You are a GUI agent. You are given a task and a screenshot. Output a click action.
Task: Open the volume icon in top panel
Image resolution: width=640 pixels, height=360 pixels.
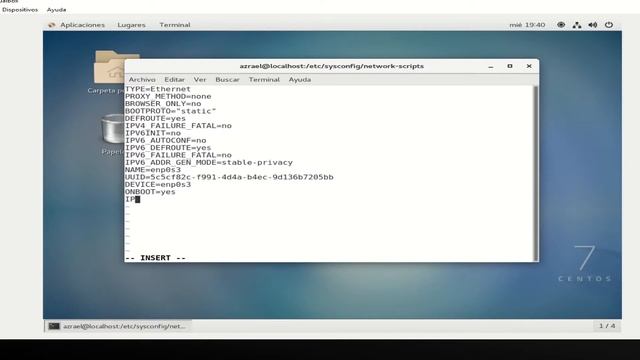tap(593, 25)
